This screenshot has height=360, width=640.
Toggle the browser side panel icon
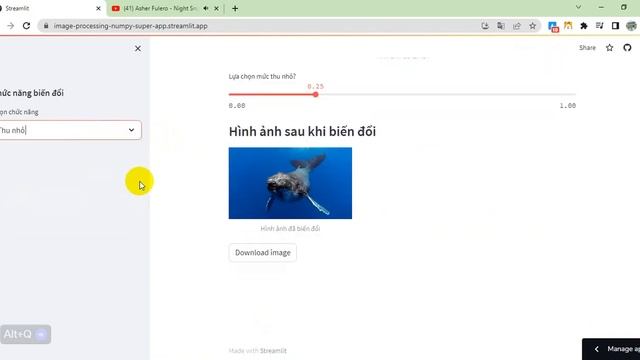point(616,26)
